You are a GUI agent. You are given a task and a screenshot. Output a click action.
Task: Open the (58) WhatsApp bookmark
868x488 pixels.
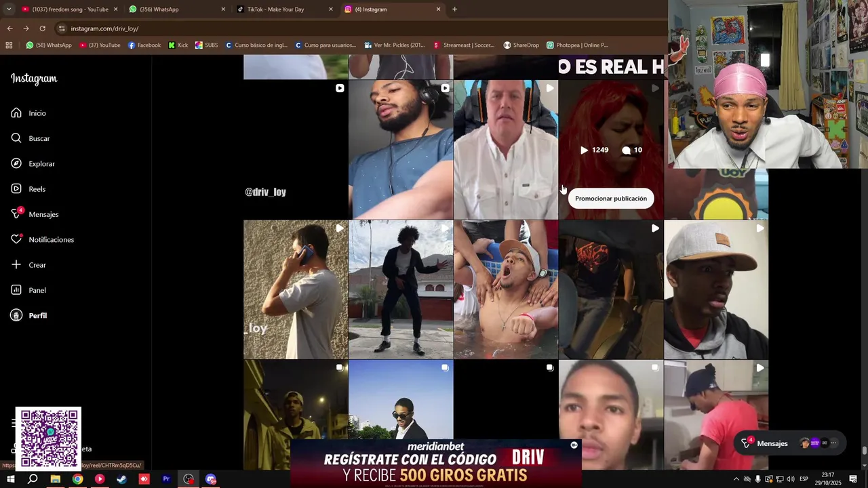(49, 45)
